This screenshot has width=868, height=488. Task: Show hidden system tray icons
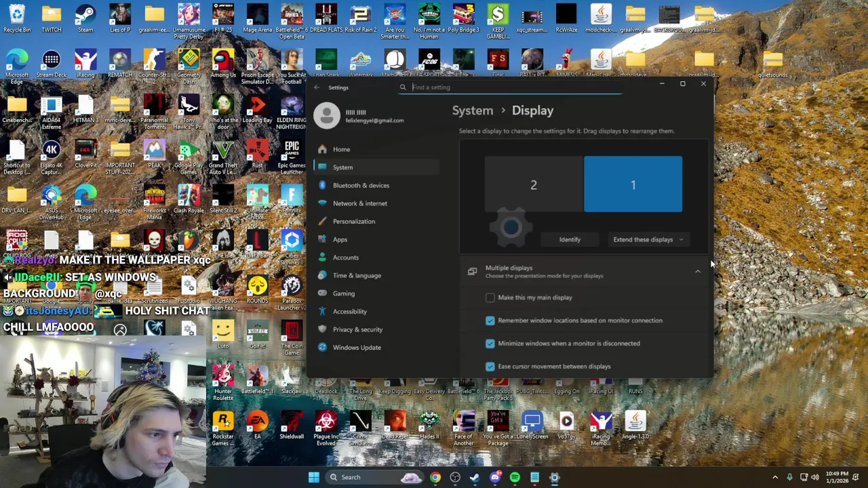[x=775, y=477]
